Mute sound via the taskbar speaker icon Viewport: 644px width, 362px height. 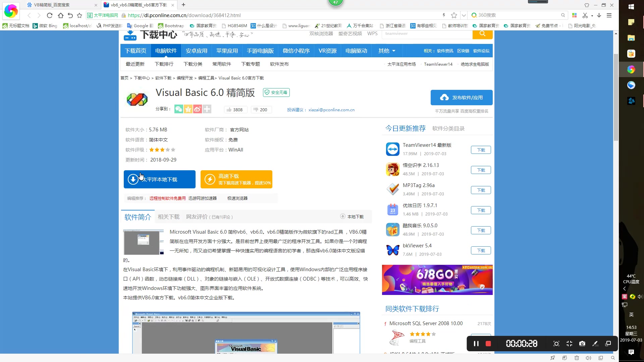click(589, 358)
